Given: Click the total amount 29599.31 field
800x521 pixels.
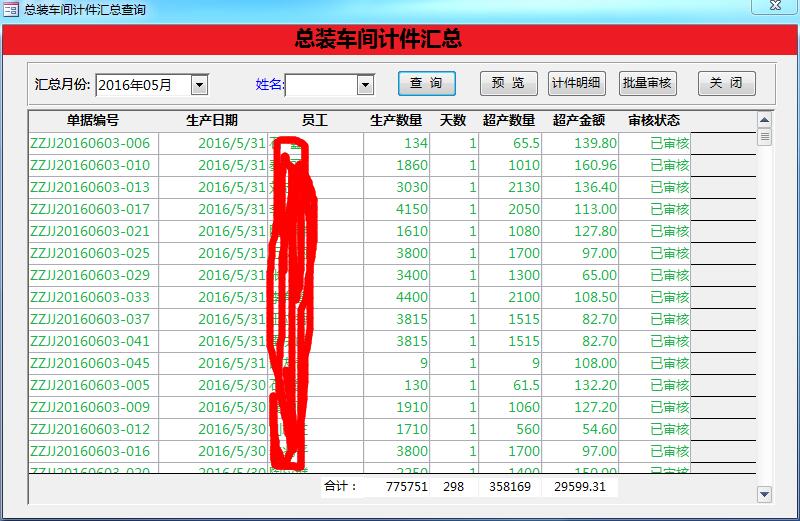Looking at the screenshot, I should pos(578,486).
